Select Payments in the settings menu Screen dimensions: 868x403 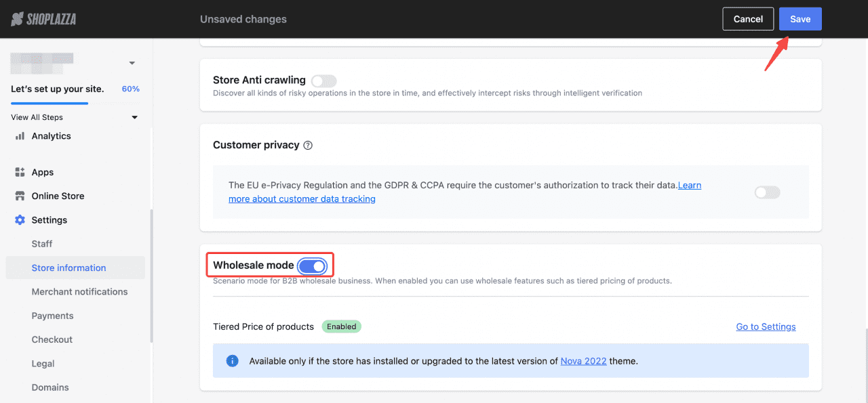pyautogui.click(x=52, y=316)
